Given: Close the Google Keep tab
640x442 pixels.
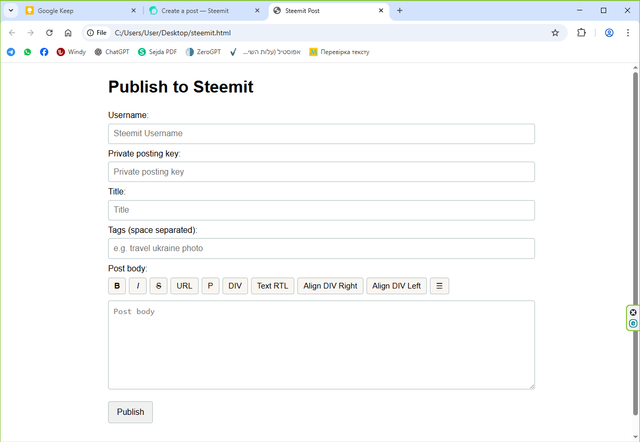Looking at the screenshot, I should tap(133, 11).
